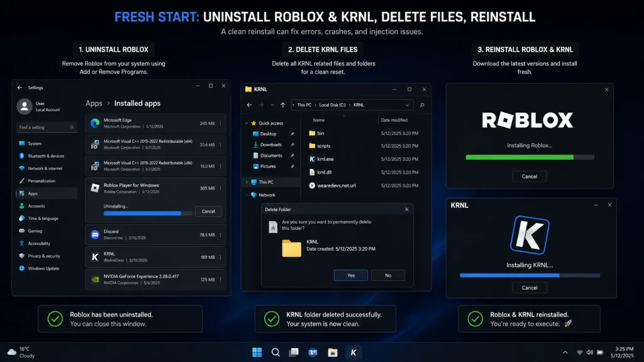Select Documents in Quick access
644x362 pixels.
(x=271, y=156)
